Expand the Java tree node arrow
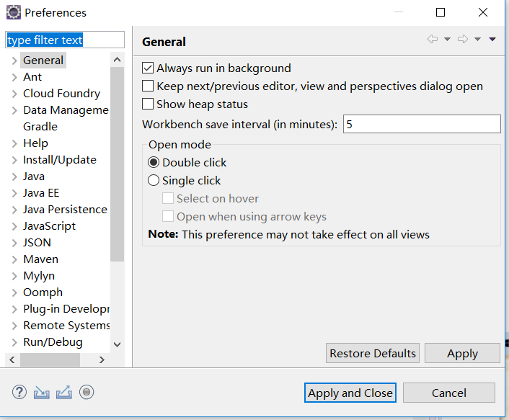 [x=14, y=177]
